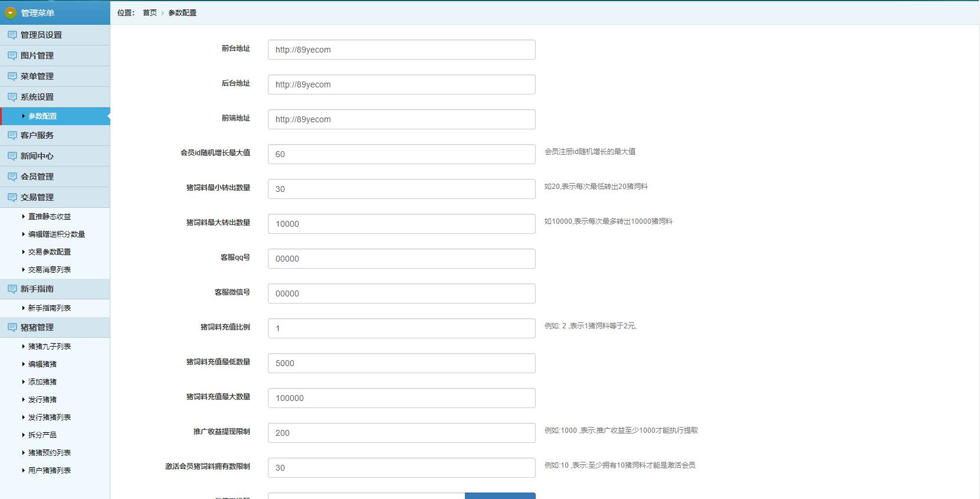Screen dimensions: 980x499
Task: Focus the 猪饲料最小转出数量 input field
Action: pos(402,189)
